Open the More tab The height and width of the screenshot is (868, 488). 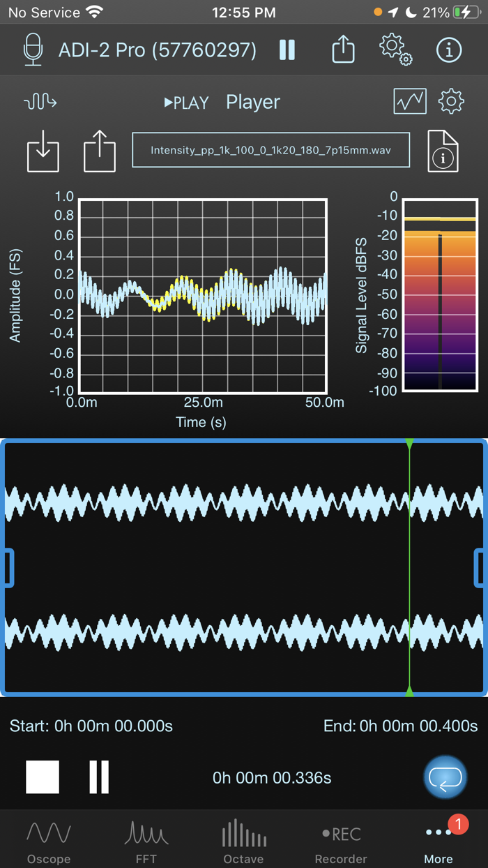(x=439, y=841)
